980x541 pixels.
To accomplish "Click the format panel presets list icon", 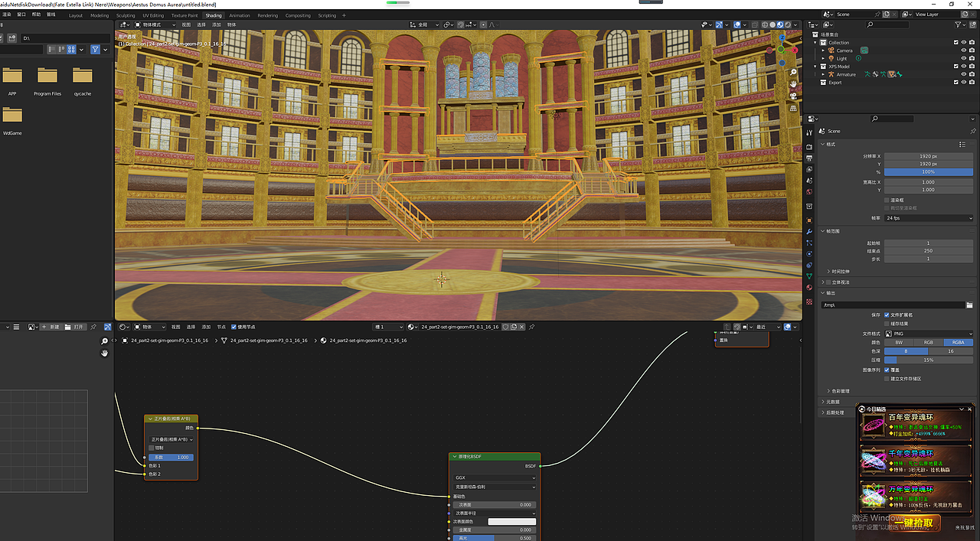I will tap(962, 144).
